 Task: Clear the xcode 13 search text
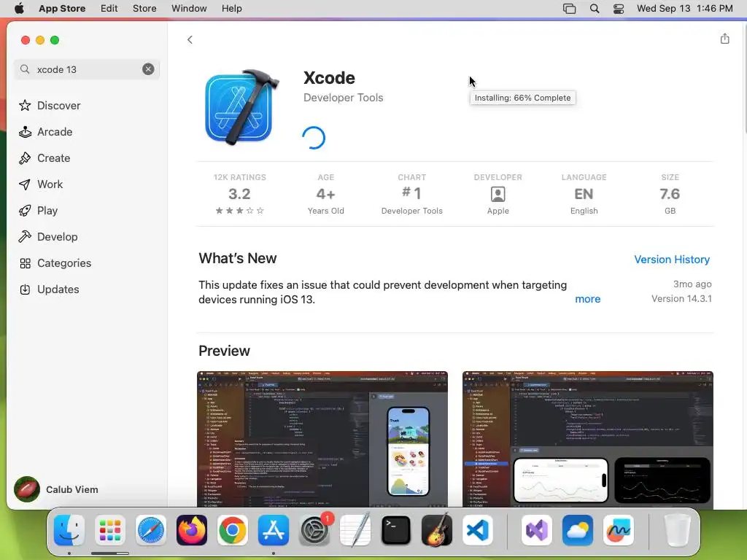pyautogui.click(x=148, y=69)
